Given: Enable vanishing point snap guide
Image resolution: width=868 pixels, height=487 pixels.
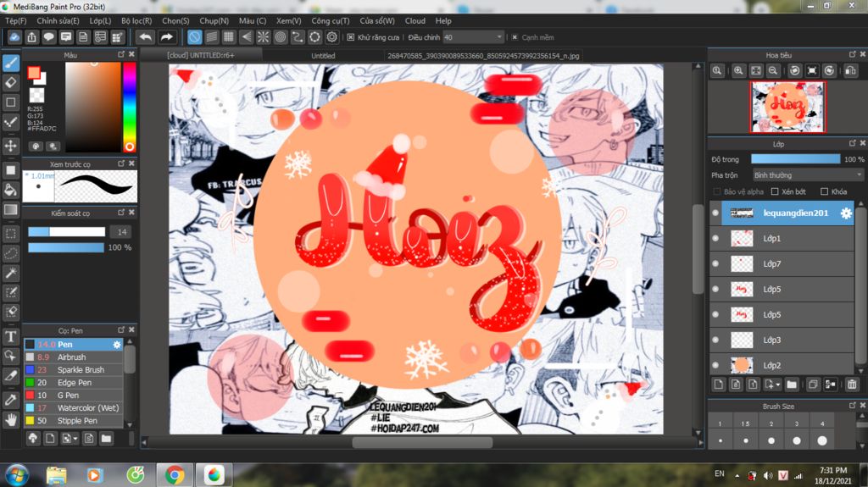Looking at the screenshot, I should [x=247, y=37].
